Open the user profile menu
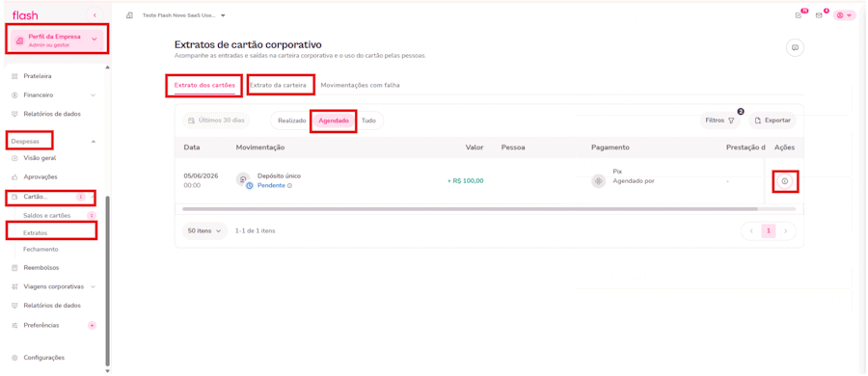This screenshot has height=376, width=868. pyautogui.click(x=844, y=15)
